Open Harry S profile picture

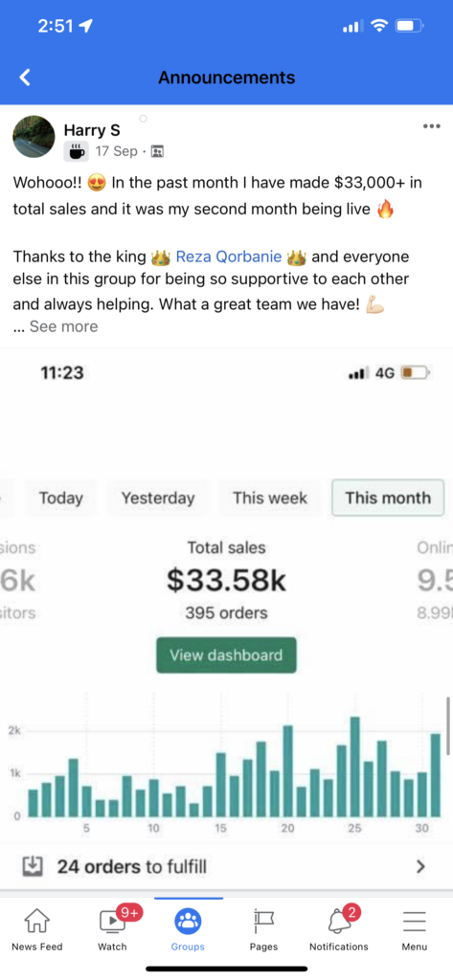click(x=34, y=136)
